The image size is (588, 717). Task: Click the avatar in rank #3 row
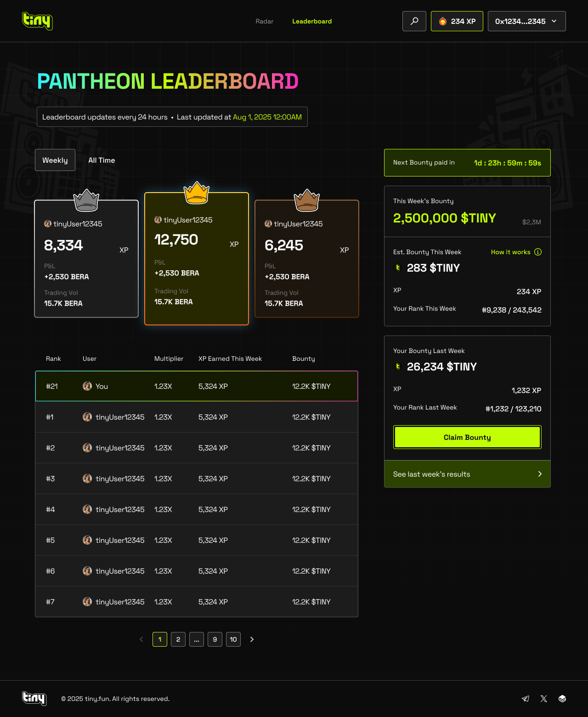[x=87, y=478]
